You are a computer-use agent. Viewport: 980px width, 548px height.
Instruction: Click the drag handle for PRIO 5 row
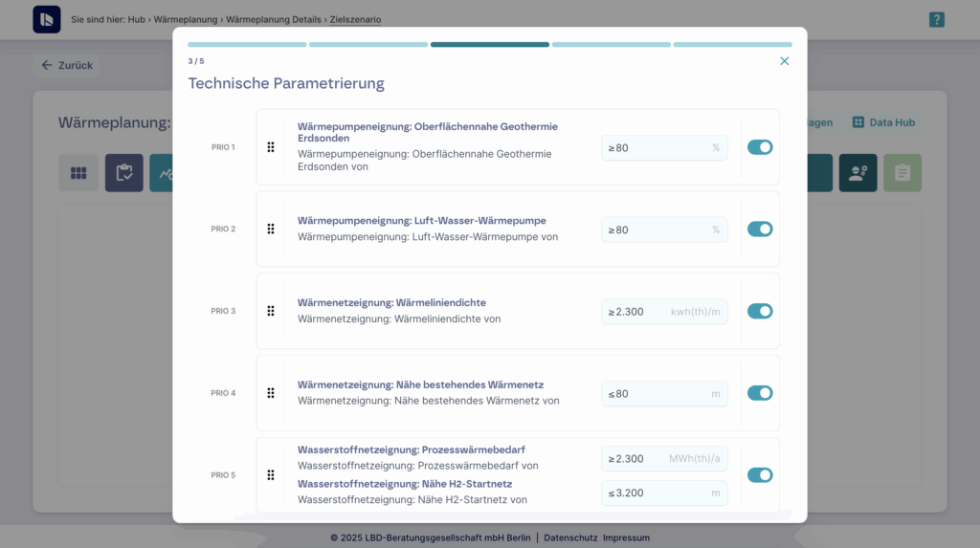click(x=271, y=475)
